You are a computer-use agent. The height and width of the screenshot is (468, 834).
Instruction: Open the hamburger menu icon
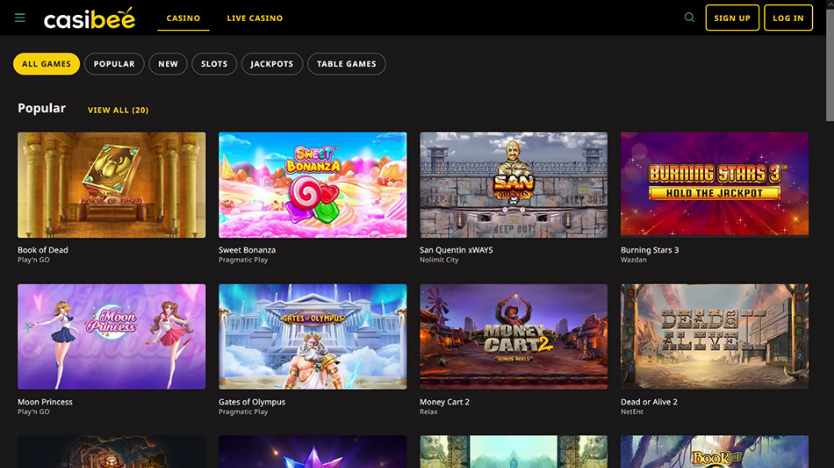(x=20, y=18)
